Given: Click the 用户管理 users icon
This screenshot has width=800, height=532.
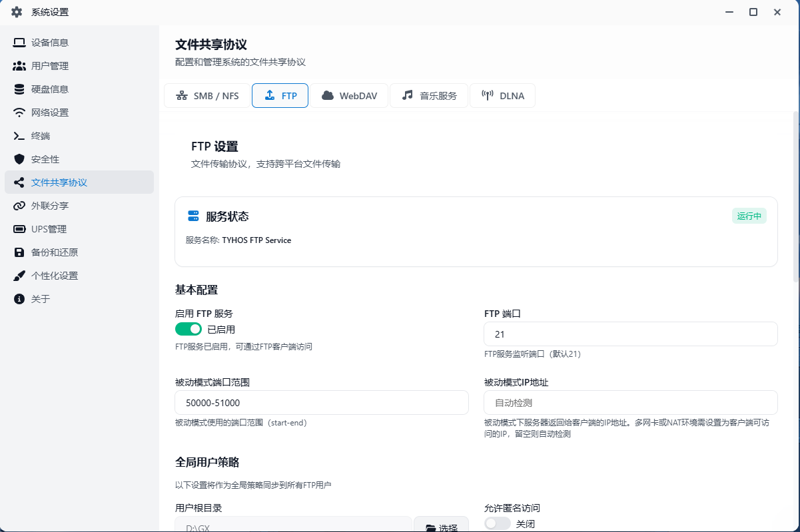Looking at the screenshot, I should pos(19,66).
